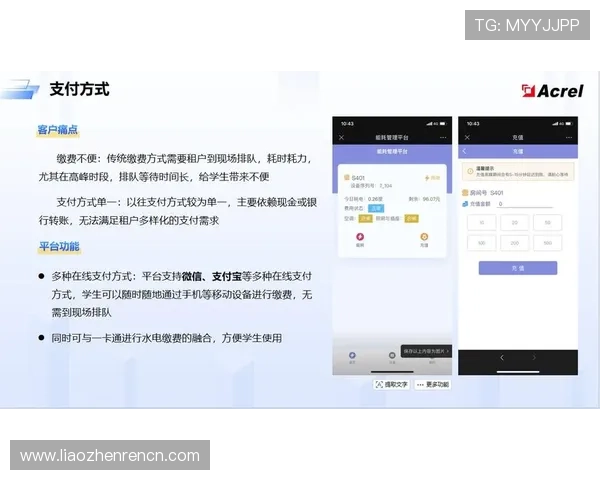Click the bold 微信、支付宝 text
Image resolution: width=600 pixels, height=480 pixels.
(x=211, y=276)
